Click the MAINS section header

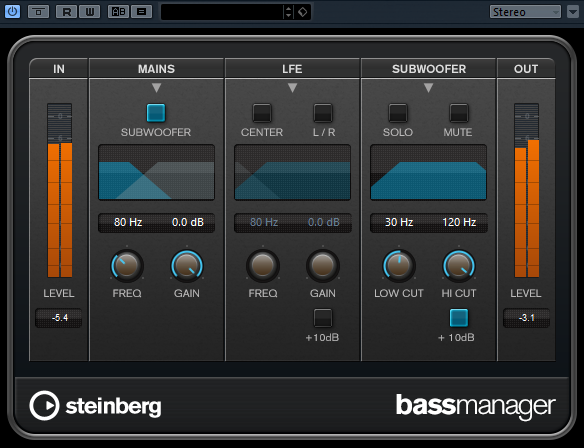coord(156,69)
